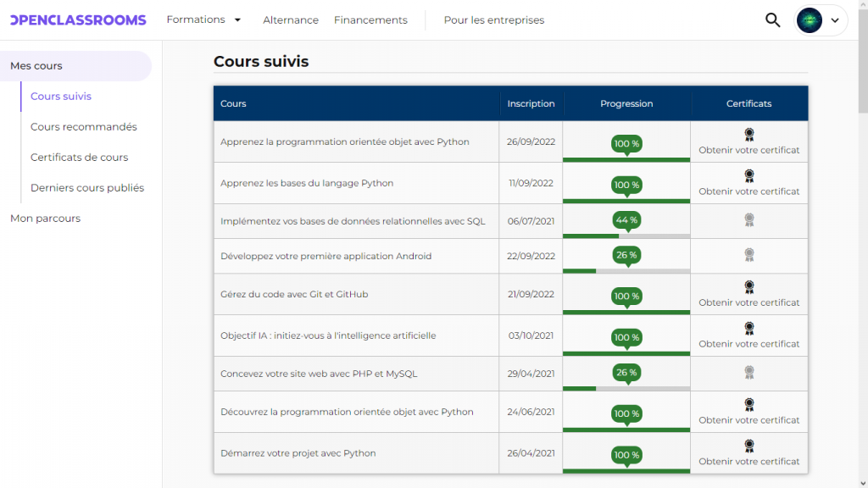Expand the account menu chevron
The width and height of the screenshot is (868, 488).
[x=835, y=20]
